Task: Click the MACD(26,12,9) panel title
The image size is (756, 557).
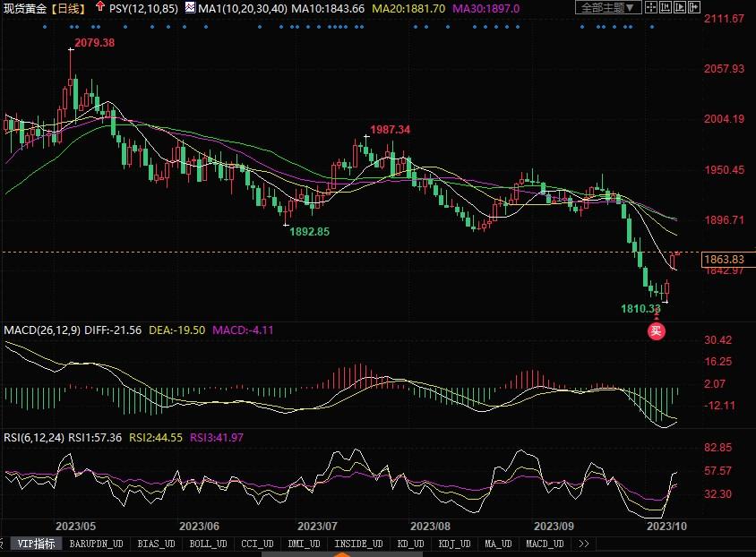Action: tap(42, 330)
